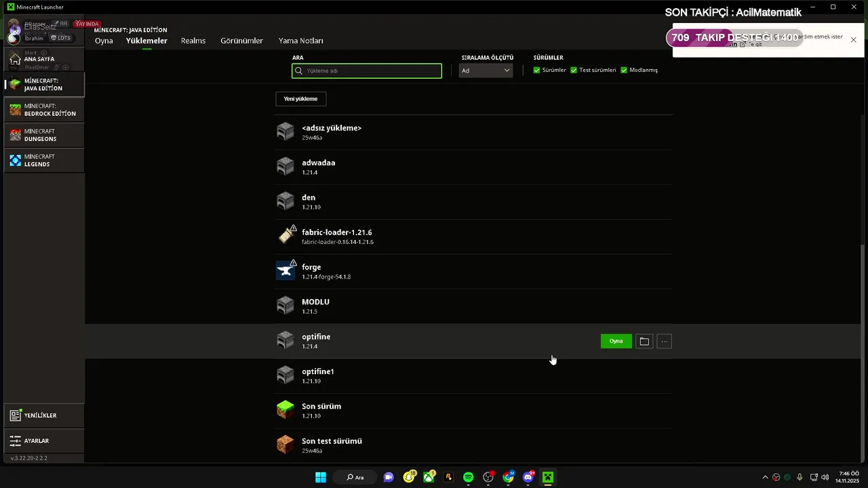Switch to Yüklemeler tab
This screenshot has height=488, width=868.
(146, 41)
